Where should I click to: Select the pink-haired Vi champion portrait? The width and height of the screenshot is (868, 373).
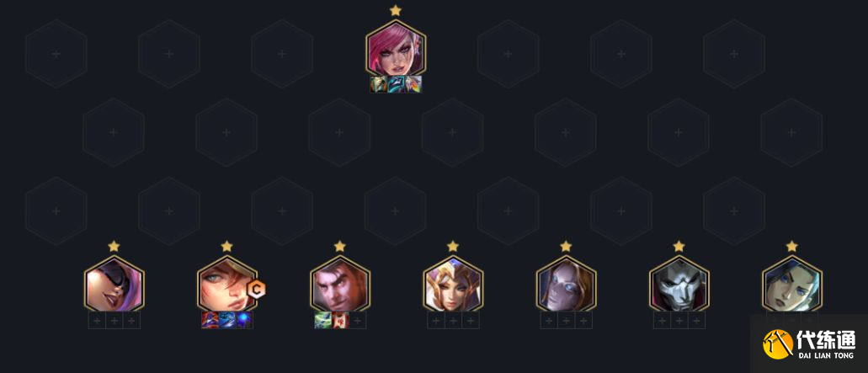coord(395,48)
